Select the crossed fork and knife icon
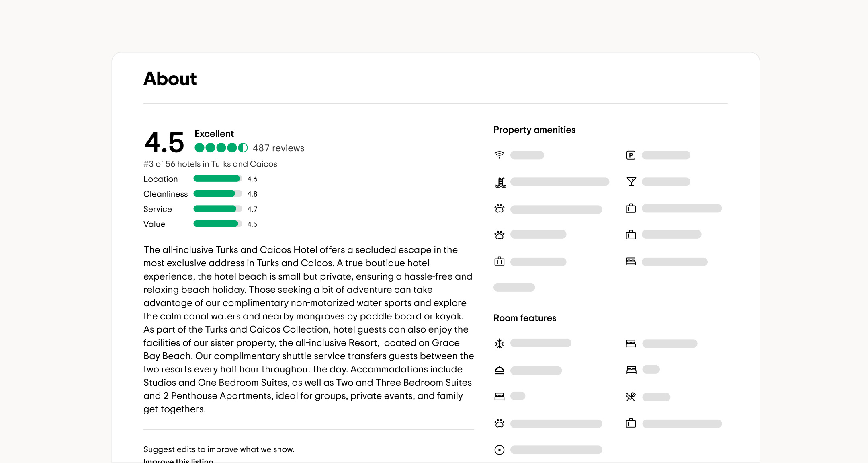Screen dimensions: 868x463 tap(631, 397)
